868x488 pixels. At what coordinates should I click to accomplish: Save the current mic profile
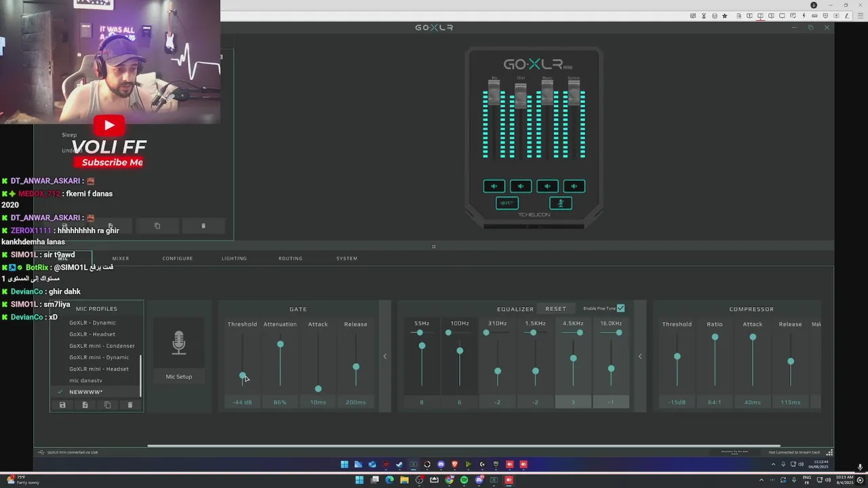point(62,405)
